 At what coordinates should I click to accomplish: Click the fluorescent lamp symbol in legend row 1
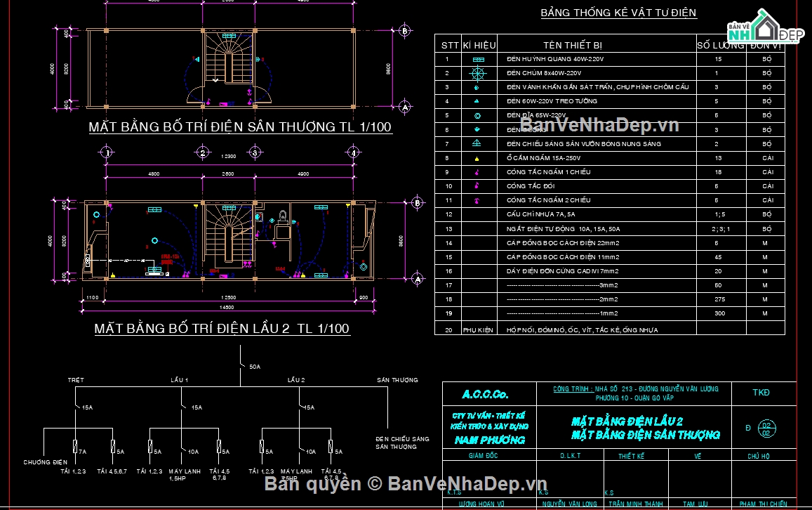pos(478,60)
